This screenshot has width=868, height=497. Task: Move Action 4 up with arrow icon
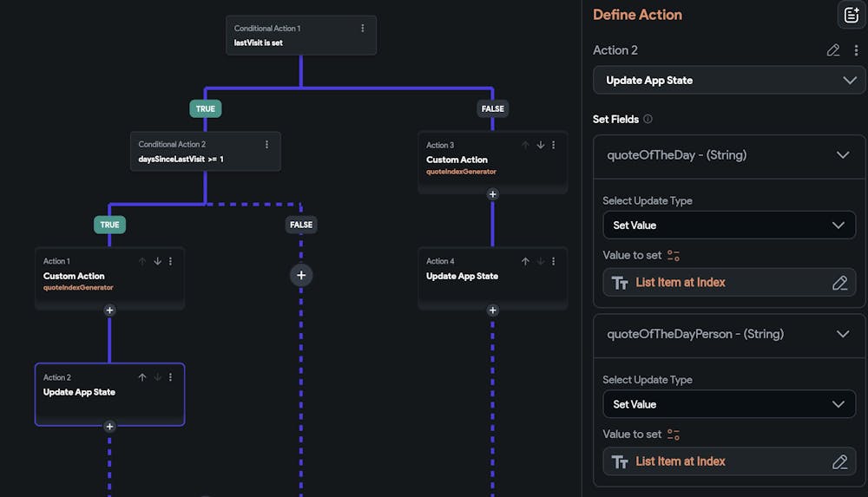[x=525, y=261]
